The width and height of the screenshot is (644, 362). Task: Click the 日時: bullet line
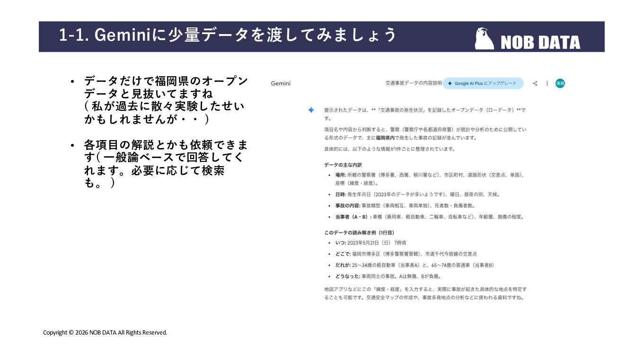417,194
